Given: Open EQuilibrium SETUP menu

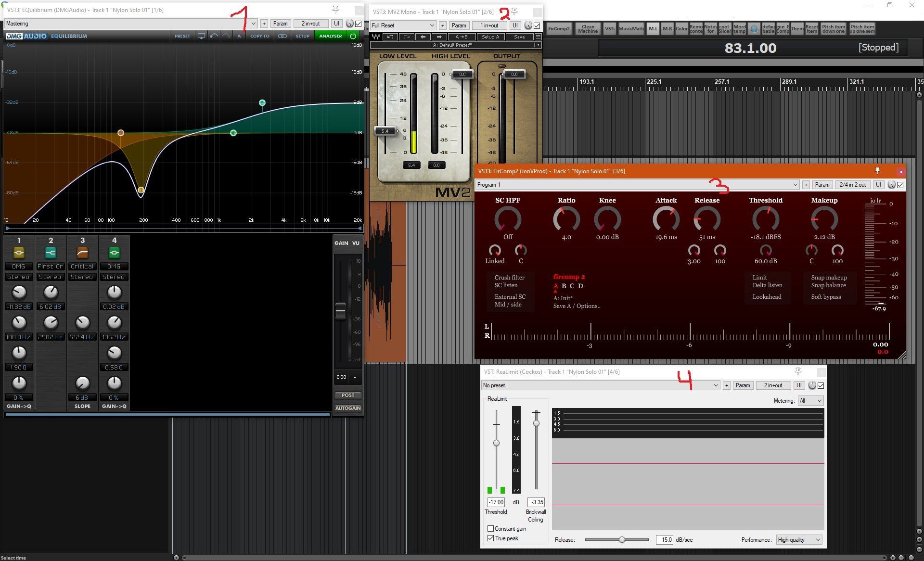Looking at the screenshot, I should point(302,36).
